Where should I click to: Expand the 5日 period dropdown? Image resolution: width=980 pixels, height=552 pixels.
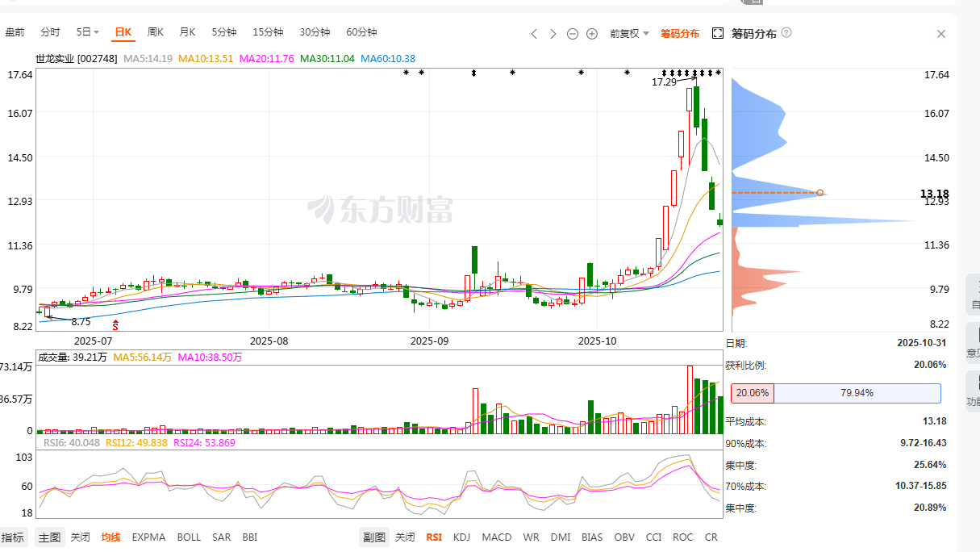[x=88, y=32]
